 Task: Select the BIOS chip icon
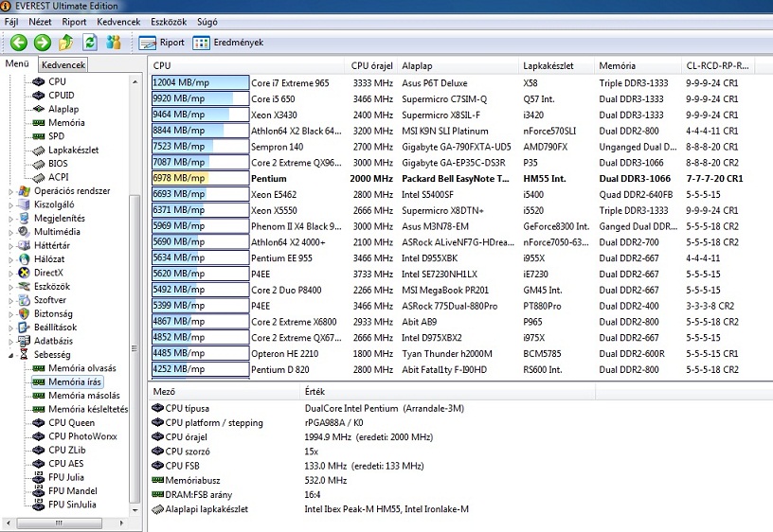tap(39, 164)
